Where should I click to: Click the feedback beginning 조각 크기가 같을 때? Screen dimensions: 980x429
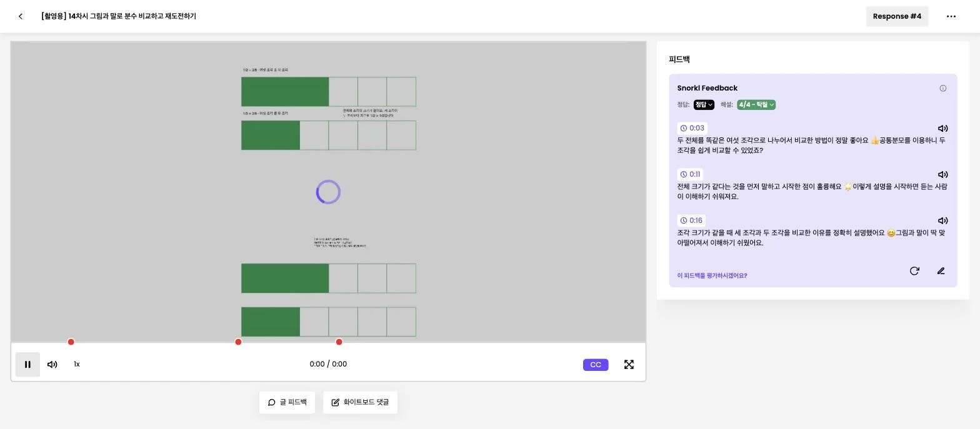811,238
